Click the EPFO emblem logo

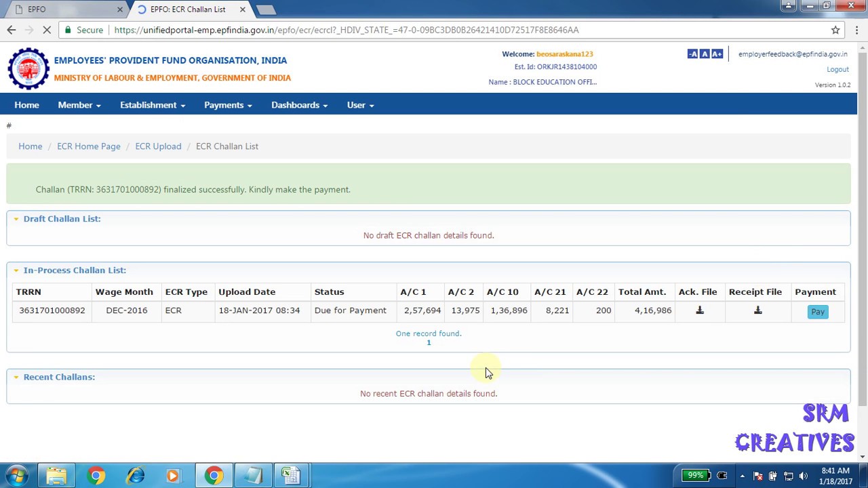click(x=28, y=68)
